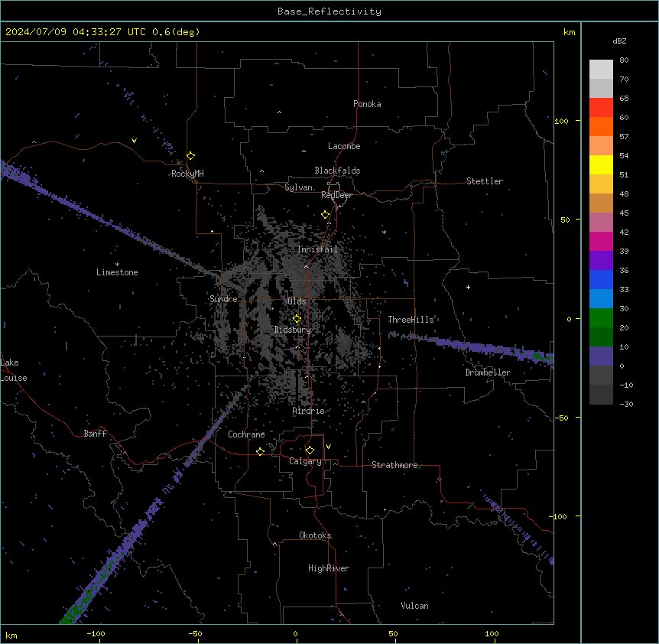Click the Ponoka city label
The height and width of the screenshot is (644, 659).
point(367,104)
